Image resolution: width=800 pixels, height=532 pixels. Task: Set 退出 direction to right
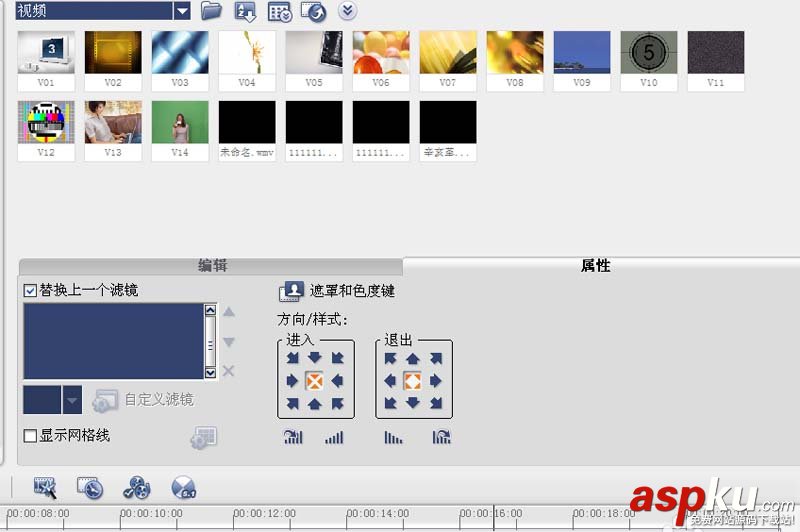click(436, 381)
